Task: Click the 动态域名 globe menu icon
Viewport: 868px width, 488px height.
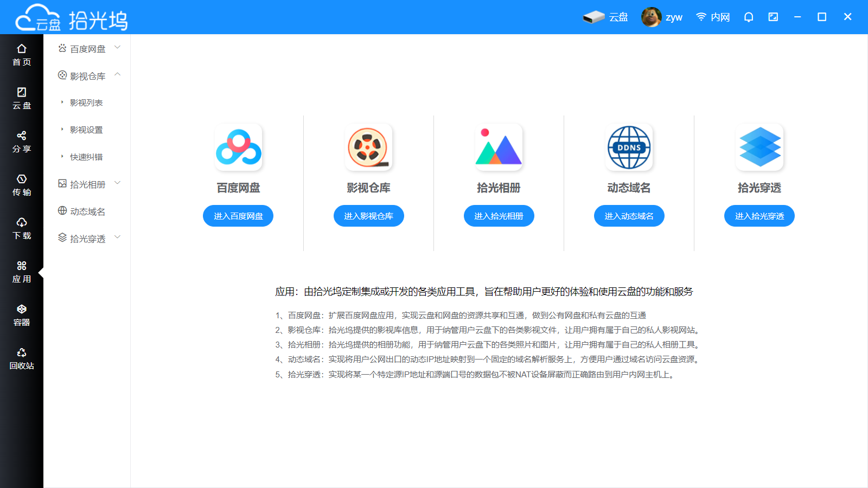Action: pyautogui.click(x=62, y=211)
